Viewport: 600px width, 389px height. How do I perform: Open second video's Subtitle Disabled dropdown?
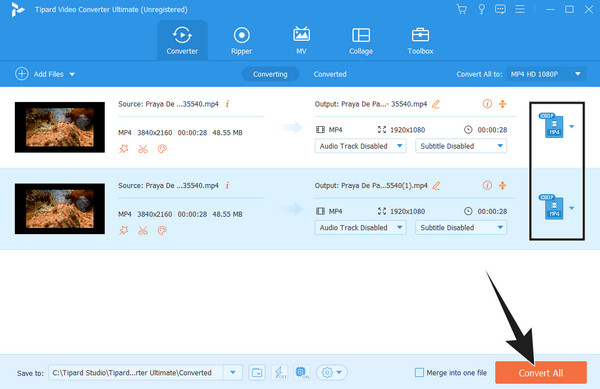(461, 228)
